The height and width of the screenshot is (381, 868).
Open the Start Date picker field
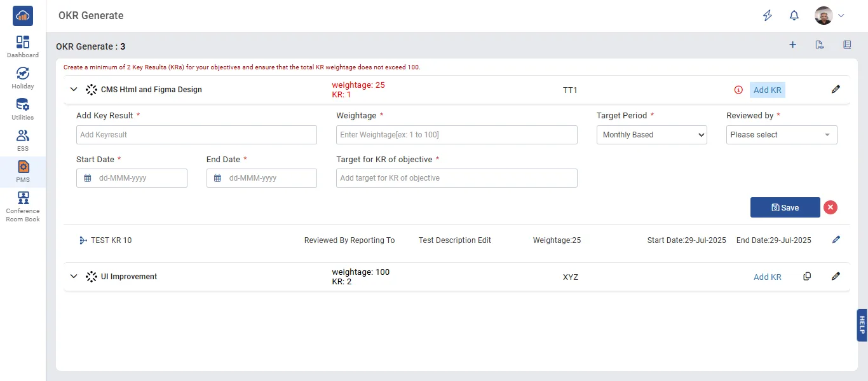[x=132, y=178]
